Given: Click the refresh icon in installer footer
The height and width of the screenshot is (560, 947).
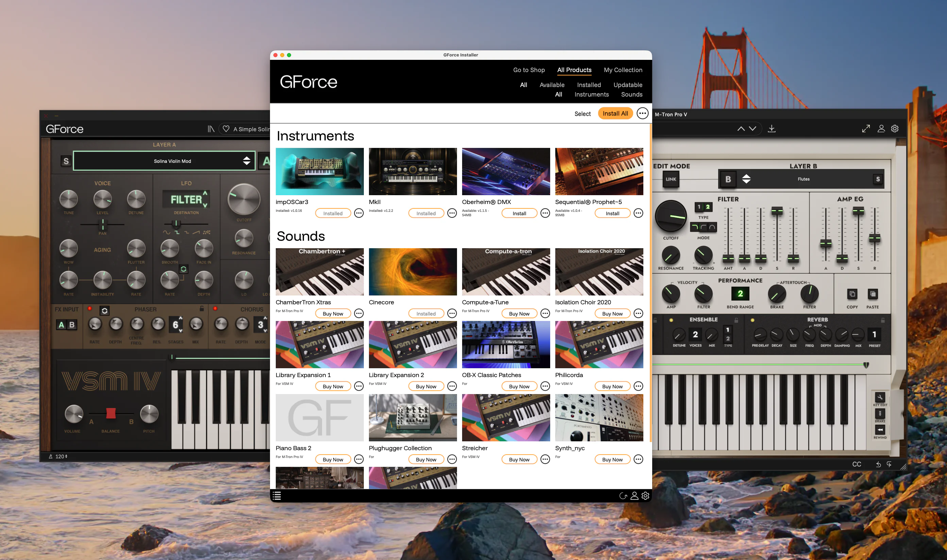Looking at the screenshot, I should pos(623,495).
